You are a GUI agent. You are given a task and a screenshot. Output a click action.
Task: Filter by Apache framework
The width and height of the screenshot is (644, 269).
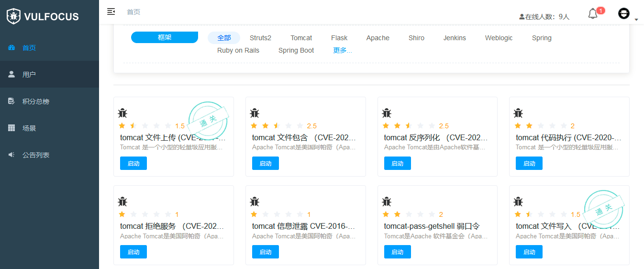coord(378,38)
